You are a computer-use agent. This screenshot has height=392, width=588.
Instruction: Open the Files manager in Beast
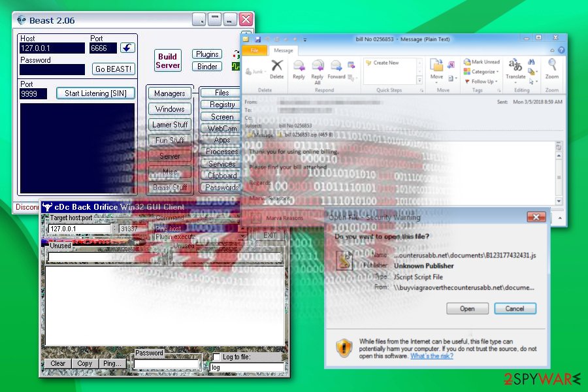click(x=221, y=92)
